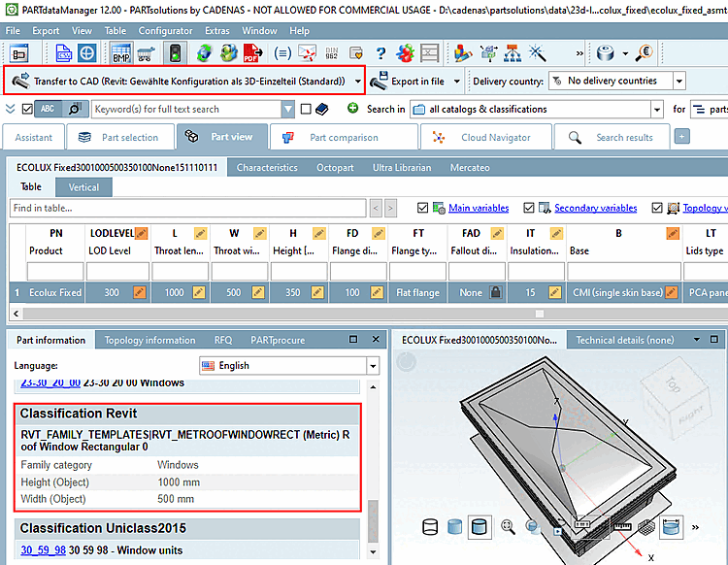Click the blue crosshair circle toolbar icon
Screen dimensions: 728x565
tap(86, 53)
